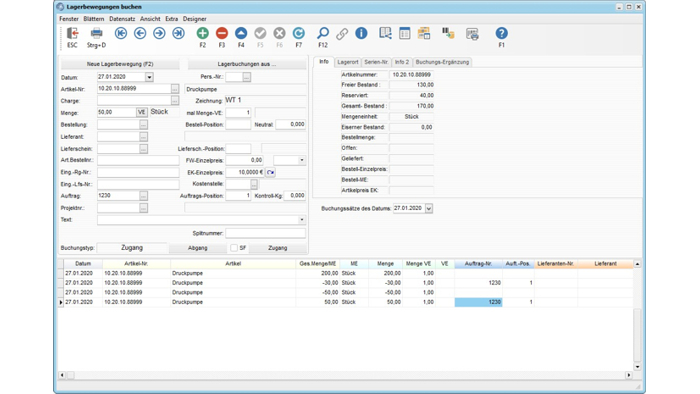
Task: Click the F6 cancel X icon
Action: pyautogui.click(x=279, y=33)
